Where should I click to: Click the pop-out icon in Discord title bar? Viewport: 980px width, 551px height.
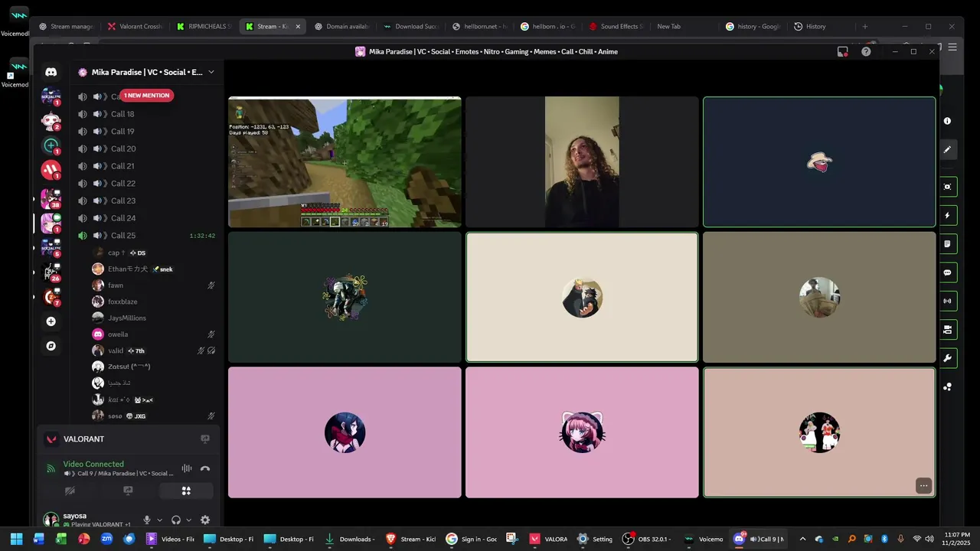tap(842, 51)
